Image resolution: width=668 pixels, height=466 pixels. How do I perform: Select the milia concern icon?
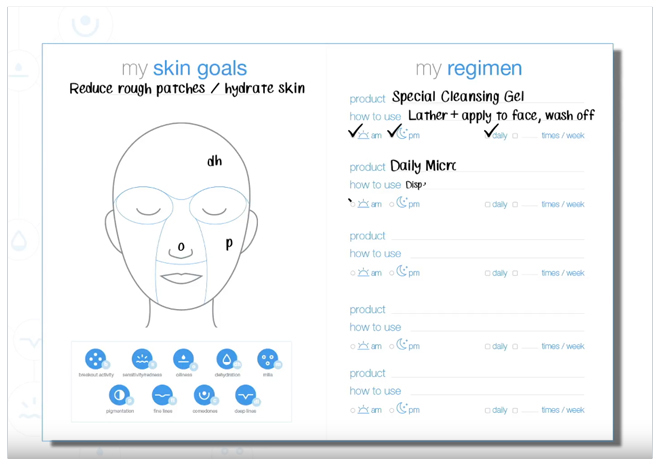[268, 359]
